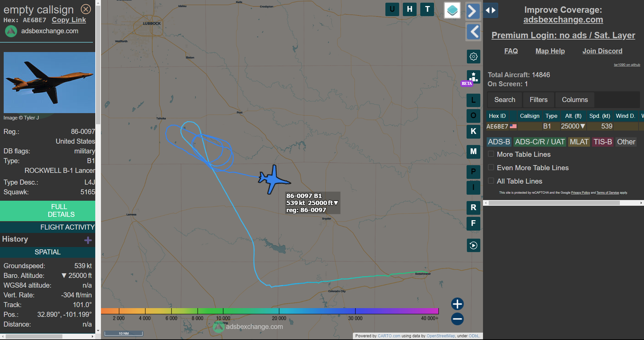The height and width of the screenshot is (340, 644).
Task: Click the T map toggle button
Action: (427, 9)
